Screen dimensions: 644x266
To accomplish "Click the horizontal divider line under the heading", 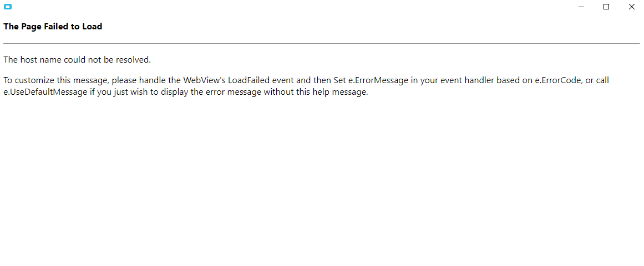I will point(322,43).
